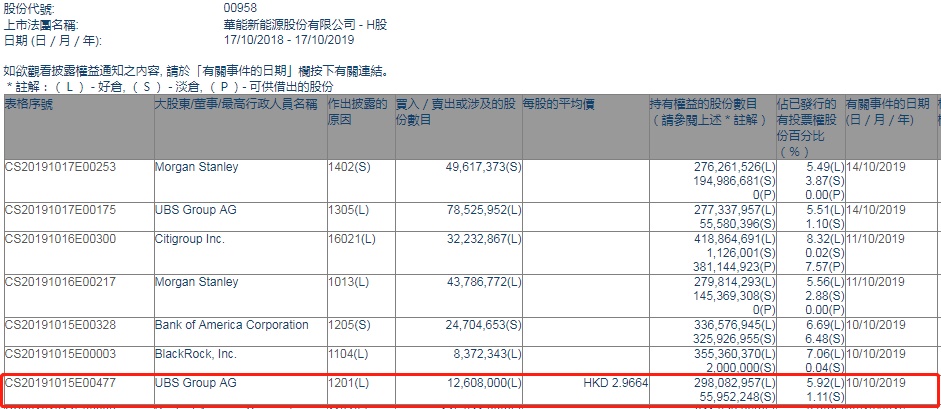Click percentage 5.49(L)
Image resolution: width=941 pixels, height=409 pixels.
click(x=825, y=167)
